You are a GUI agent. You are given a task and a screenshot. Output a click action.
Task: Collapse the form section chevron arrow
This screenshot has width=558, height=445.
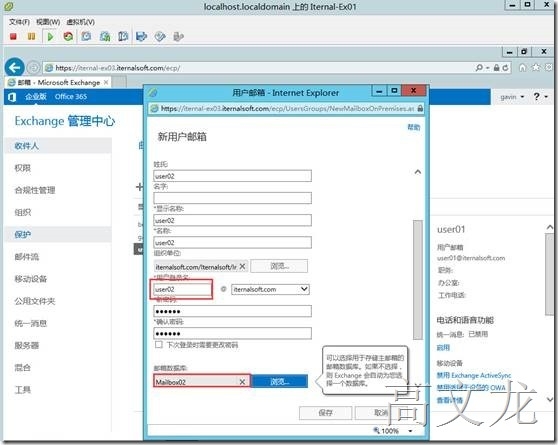click(x=418, y=172)
